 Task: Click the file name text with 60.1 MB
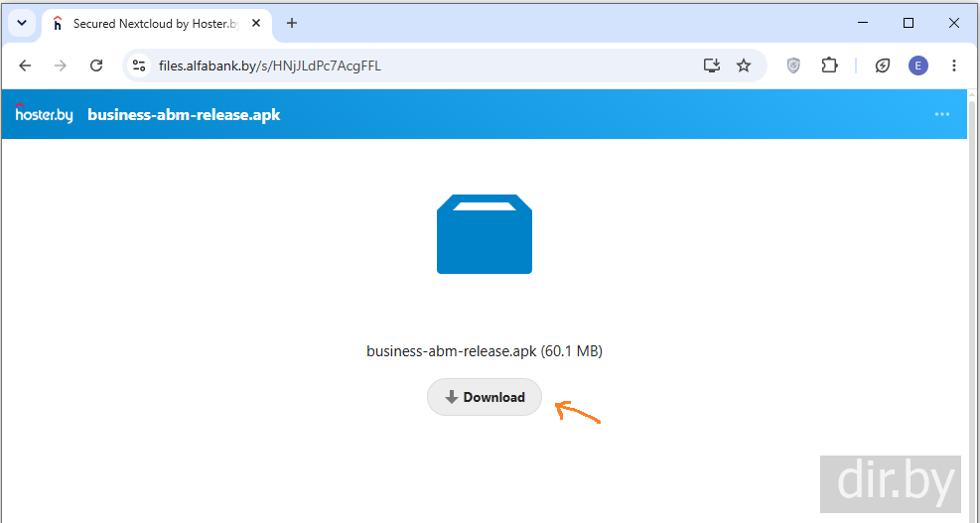[485, 351]
